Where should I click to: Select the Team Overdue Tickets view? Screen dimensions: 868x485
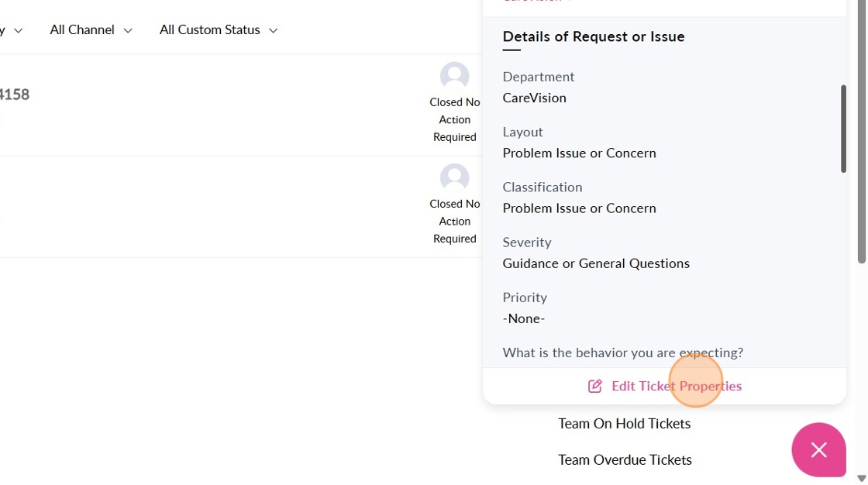click(625, 459)
